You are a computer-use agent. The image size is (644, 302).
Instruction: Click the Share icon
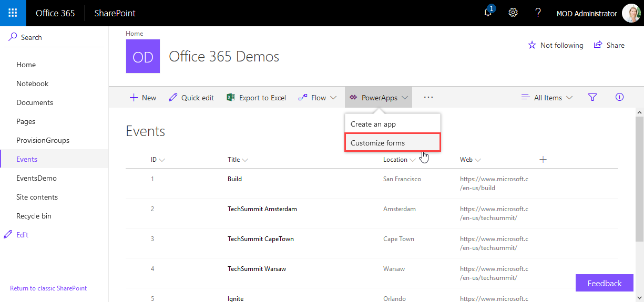point(598,45)
